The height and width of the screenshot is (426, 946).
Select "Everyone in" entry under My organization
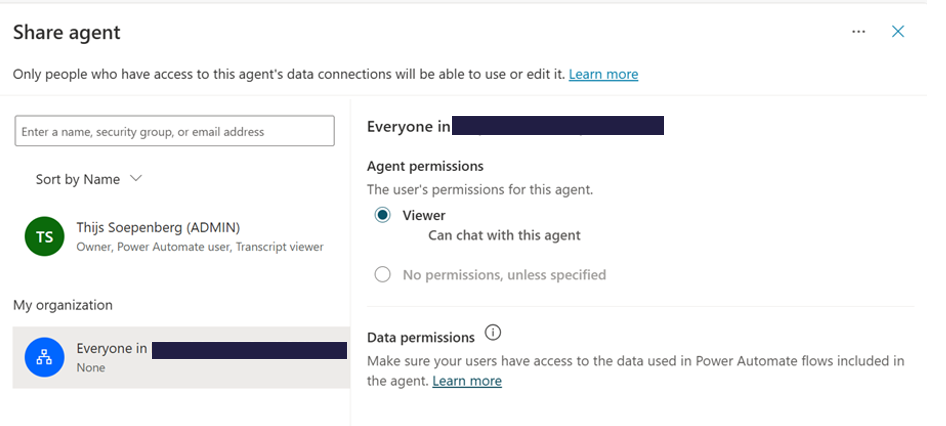click(180, 357)
